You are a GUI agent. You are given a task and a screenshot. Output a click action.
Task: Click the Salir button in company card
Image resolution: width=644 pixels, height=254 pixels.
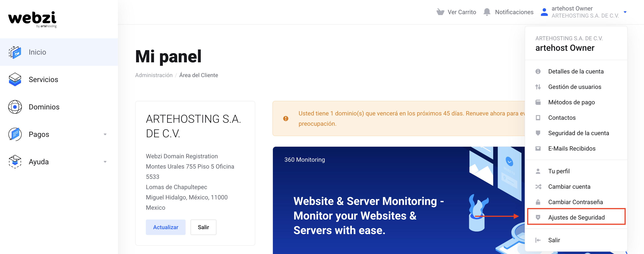click(x=203, y=227)
